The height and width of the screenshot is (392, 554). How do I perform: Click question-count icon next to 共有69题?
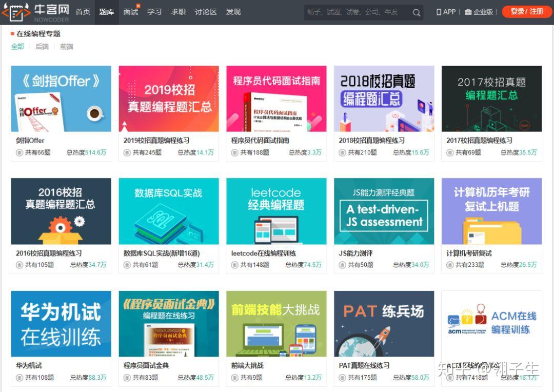tap(450, 153)
